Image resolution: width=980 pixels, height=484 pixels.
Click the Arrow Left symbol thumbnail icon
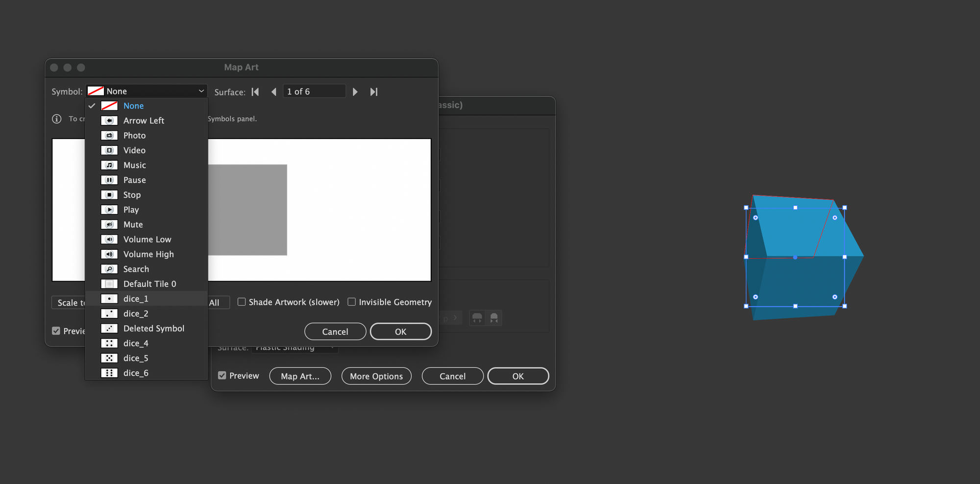pyautogui.click(x=109, y=121)
